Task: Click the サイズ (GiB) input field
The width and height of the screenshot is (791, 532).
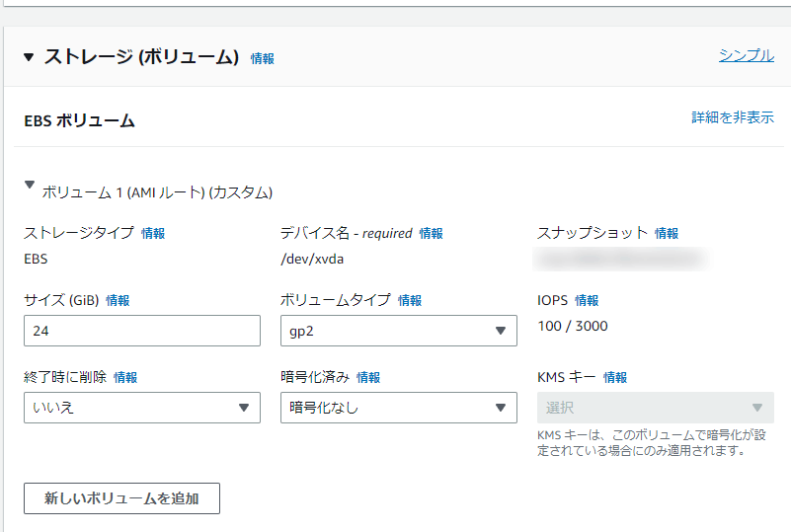Action: point(141,331)
